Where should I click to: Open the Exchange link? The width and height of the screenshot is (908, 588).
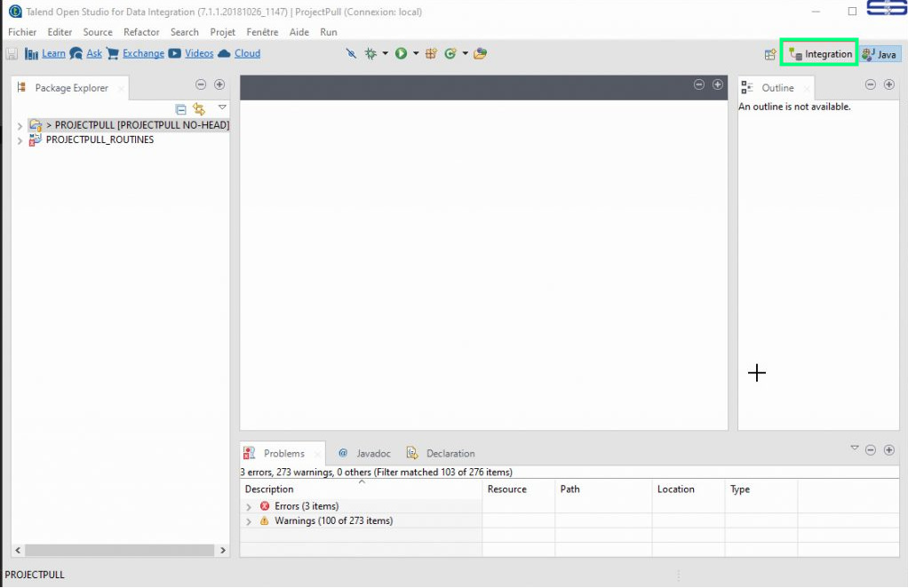(x=143, y=54)
